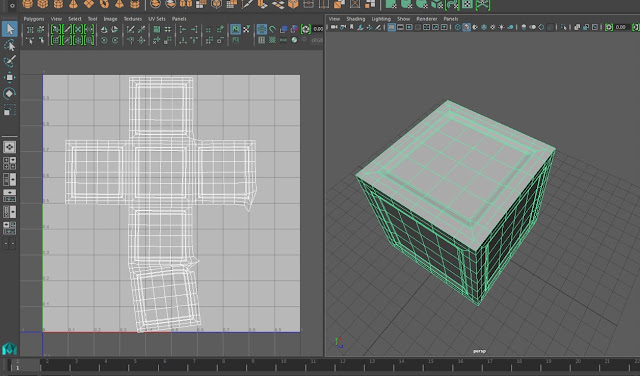Open viewport Panels menu
Viewport: 640px width, 376px height.
[451, 19]
